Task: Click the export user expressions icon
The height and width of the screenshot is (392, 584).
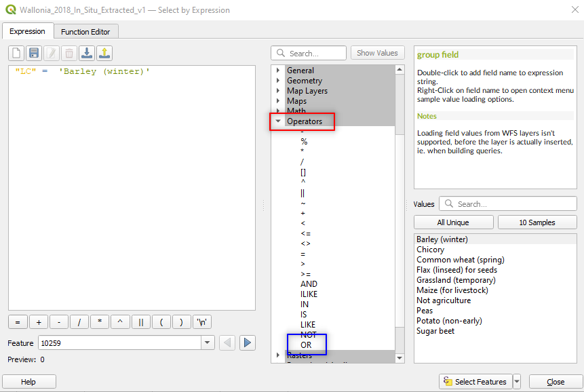Action: click(104, 53)
